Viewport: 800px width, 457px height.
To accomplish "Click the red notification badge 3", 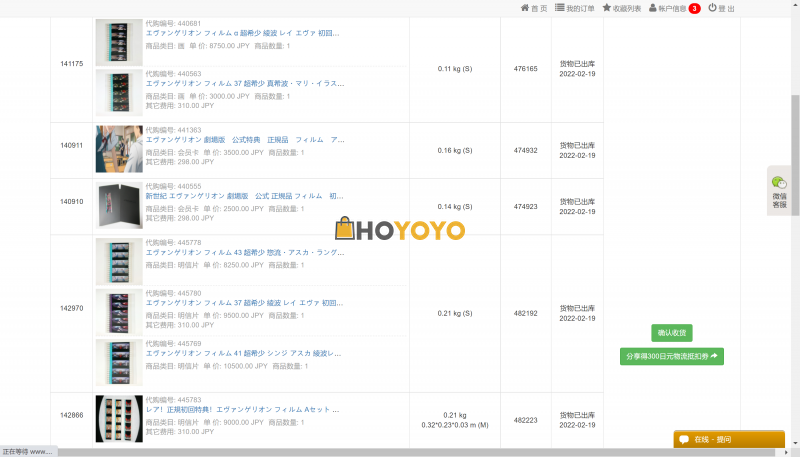I will pyautogui.click(x=694, y=8).
